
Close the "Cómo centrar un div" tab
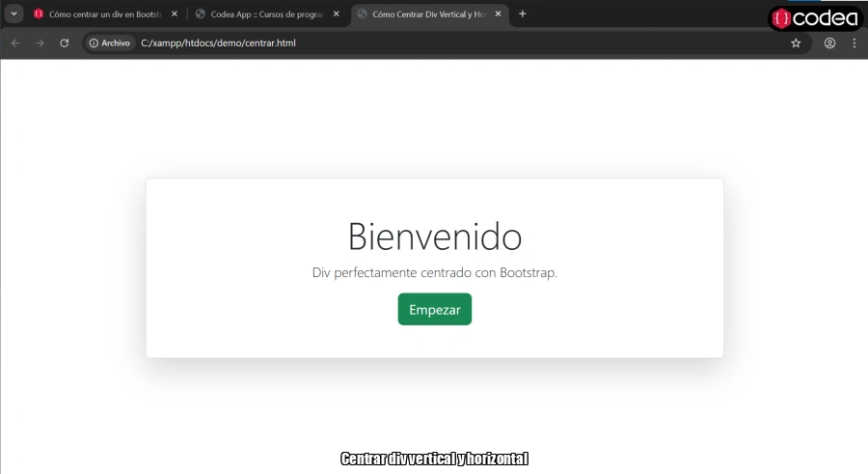pos(175,14)
